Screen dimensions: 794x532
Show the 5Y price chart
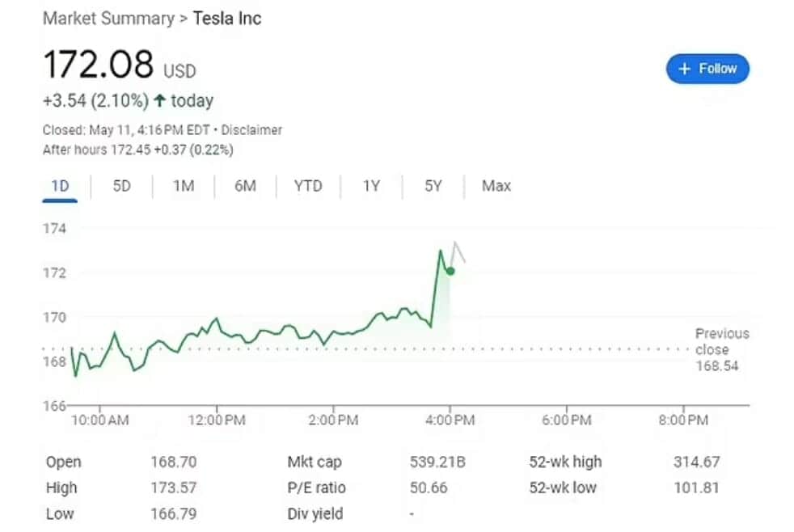tap(433, 186)
